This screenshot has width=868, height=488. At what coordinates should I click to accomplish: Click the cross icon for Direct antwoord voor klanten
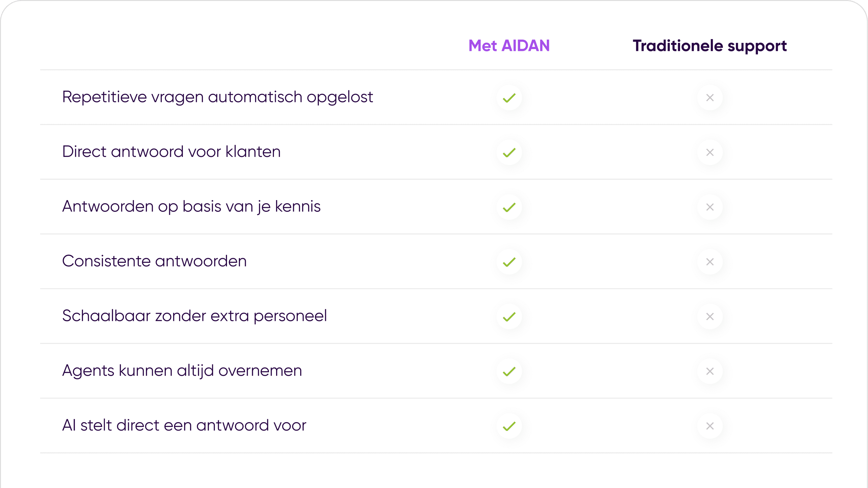pos(710,153)
